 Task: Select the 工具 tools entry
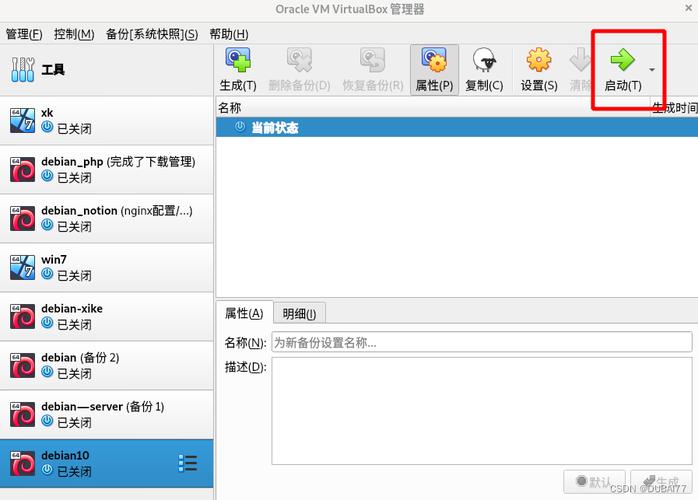106,70
